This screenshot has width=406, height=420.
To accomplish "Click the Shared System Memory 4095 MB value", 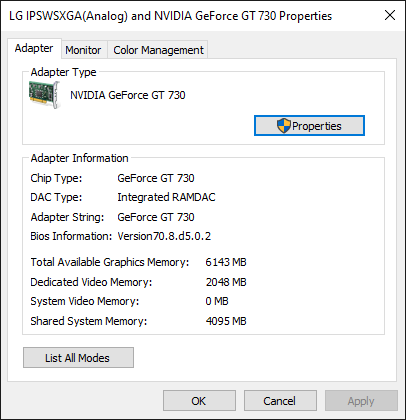I will pos(226,321).
